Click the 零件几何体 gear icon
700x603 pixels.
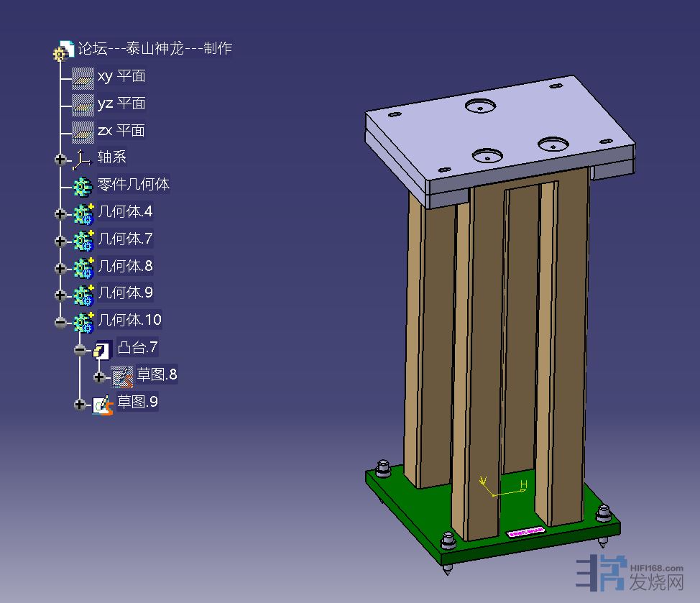pos(83,185)
